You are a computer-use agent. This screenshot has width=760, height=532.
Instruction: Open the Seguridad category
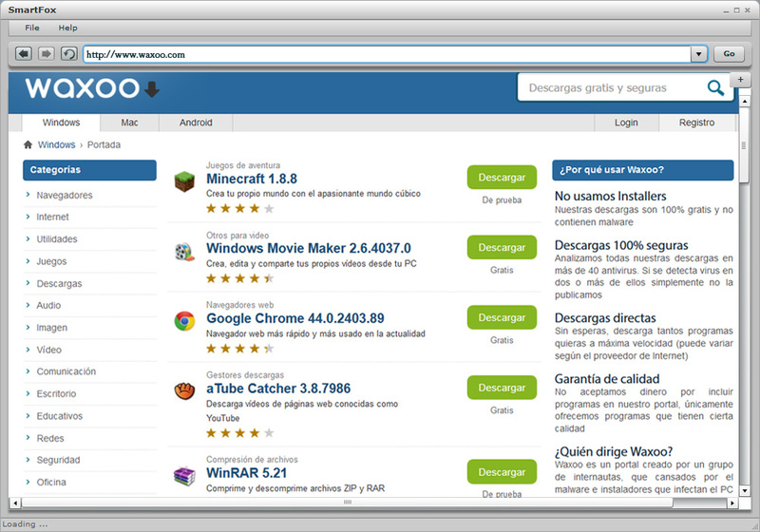(58, 461)
